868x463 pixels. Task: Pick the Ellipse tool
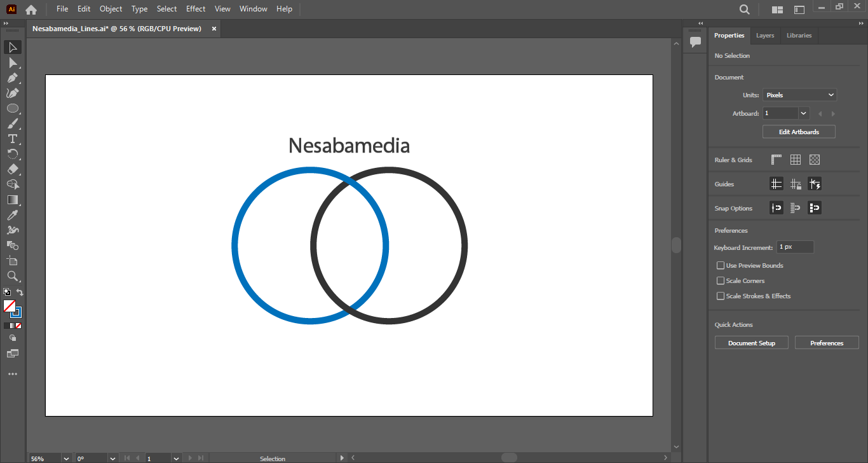13,109
